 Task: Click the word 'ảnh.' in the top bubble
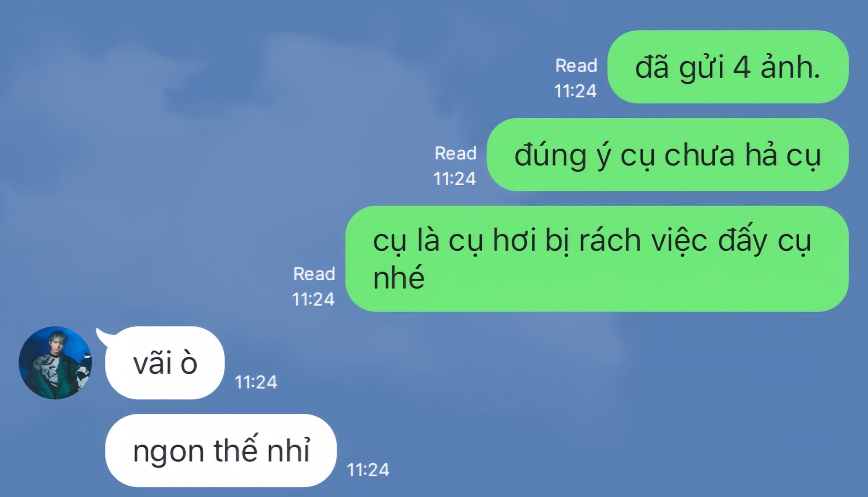(790, 67)
